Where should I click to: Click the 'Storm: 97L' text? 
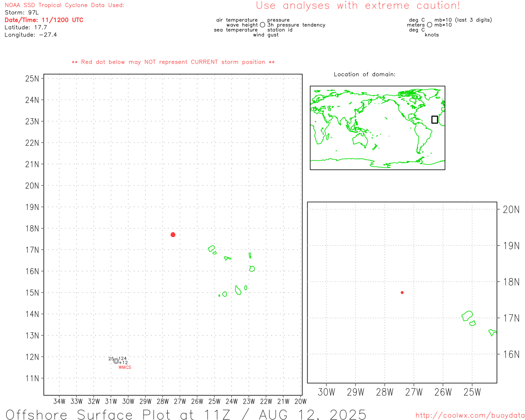[x=22, y=13]
